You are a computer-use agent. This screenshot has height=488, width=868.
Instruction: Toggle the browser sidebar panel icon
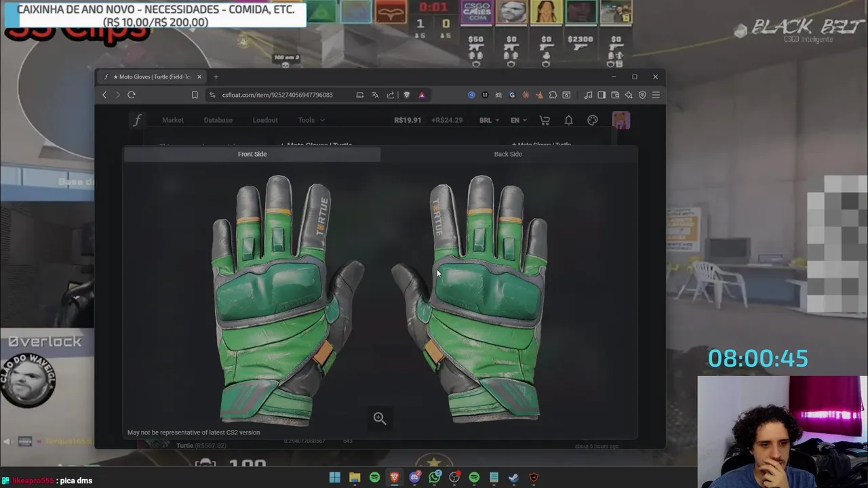tap(601, 95)
